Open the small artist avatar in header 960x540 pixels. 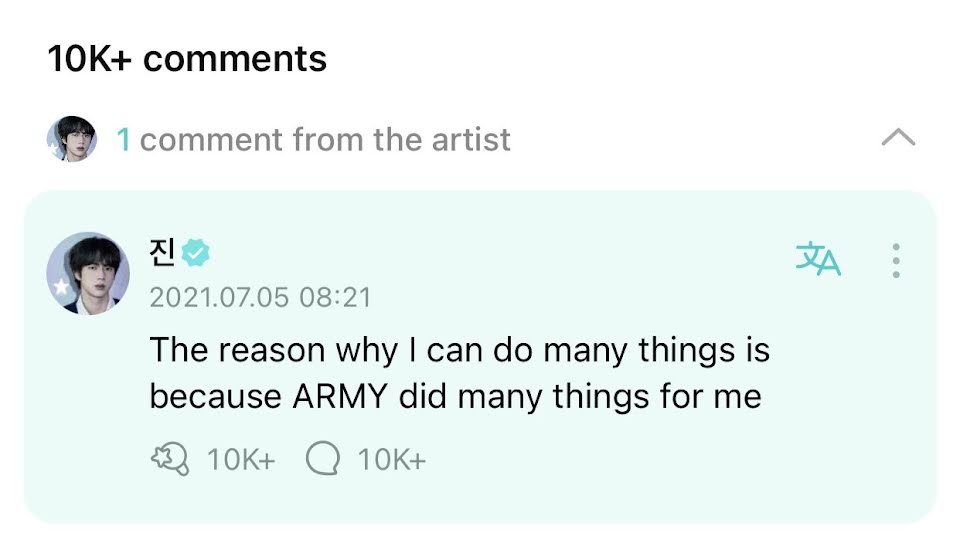point(71,139)
